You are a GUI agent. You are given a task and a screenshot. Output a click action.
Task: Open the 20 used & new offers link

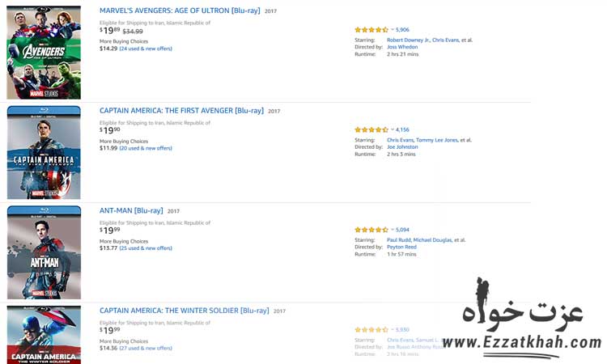coord(146,148)
